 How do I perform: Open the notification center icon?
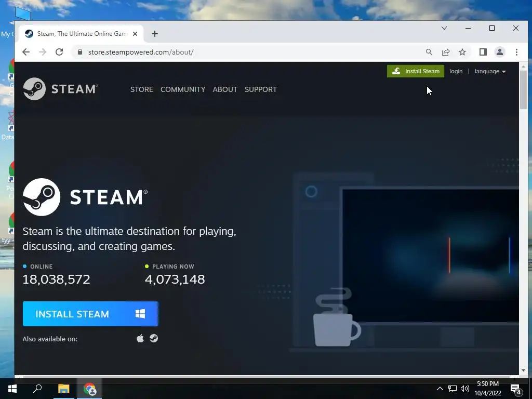[516, 389]
